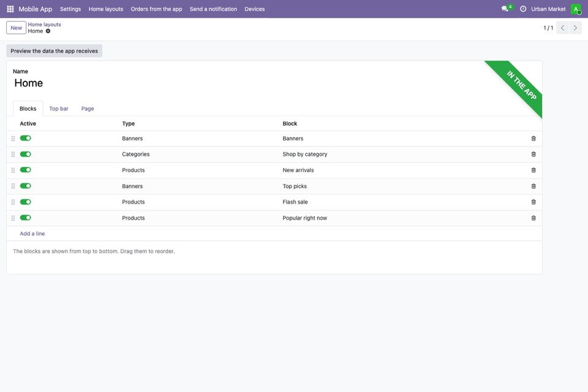Select the Flash sale block cell
This screenshot has width=588, height=392.
[295, 202]
